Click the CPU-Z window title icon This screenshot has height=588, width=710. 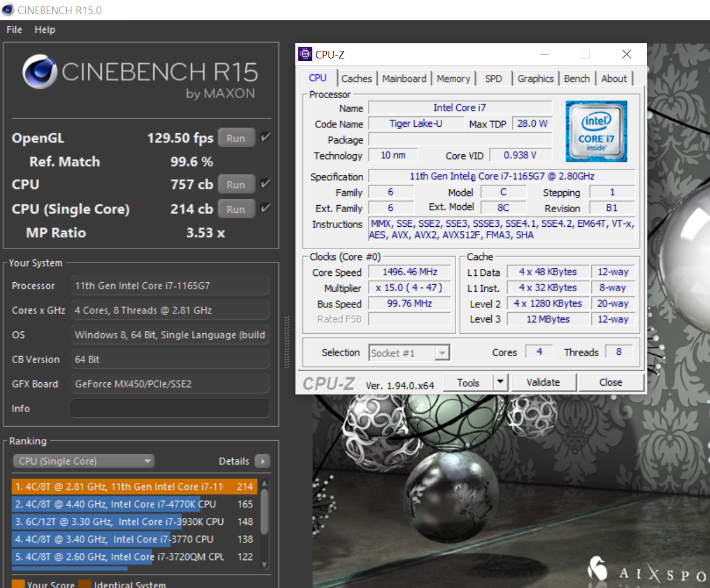pos(305,54)
